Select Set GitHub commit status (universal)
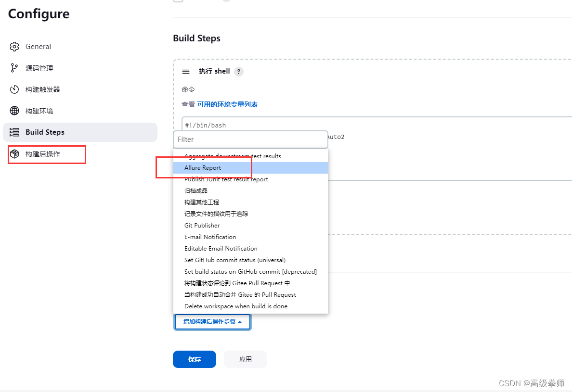This screenshot has width=572, height=392. (251, 260)
